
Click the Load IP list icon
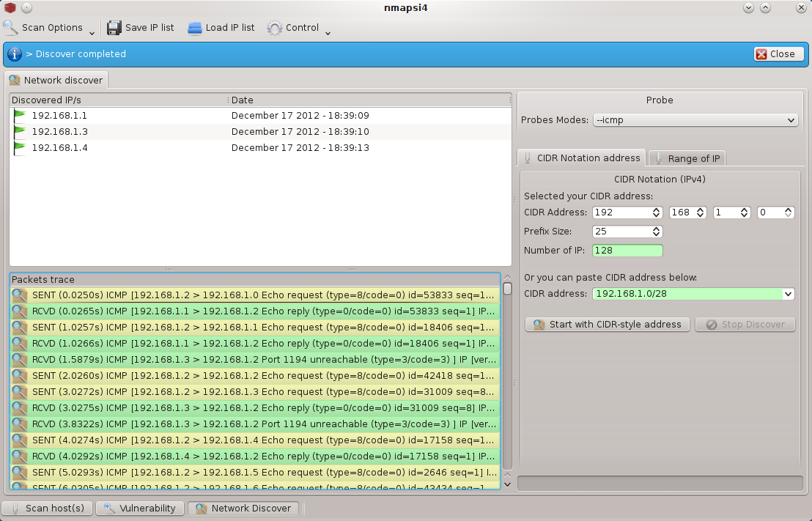tap(194, 28)
